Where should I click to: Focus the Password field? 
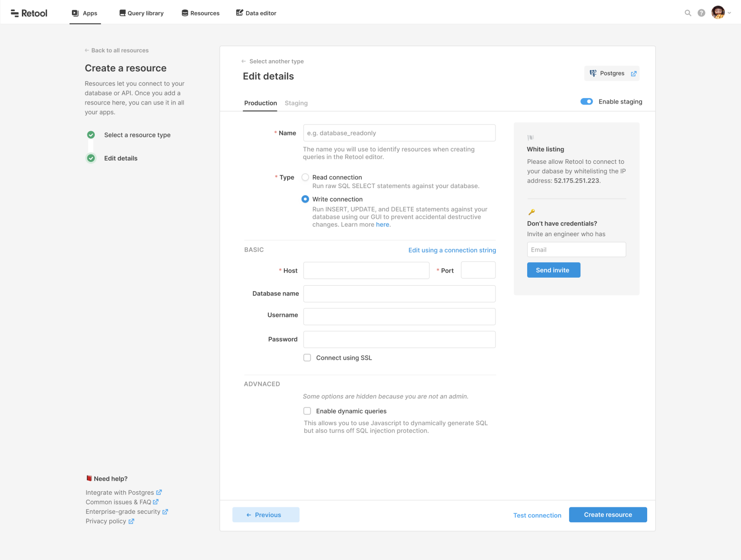399,339
